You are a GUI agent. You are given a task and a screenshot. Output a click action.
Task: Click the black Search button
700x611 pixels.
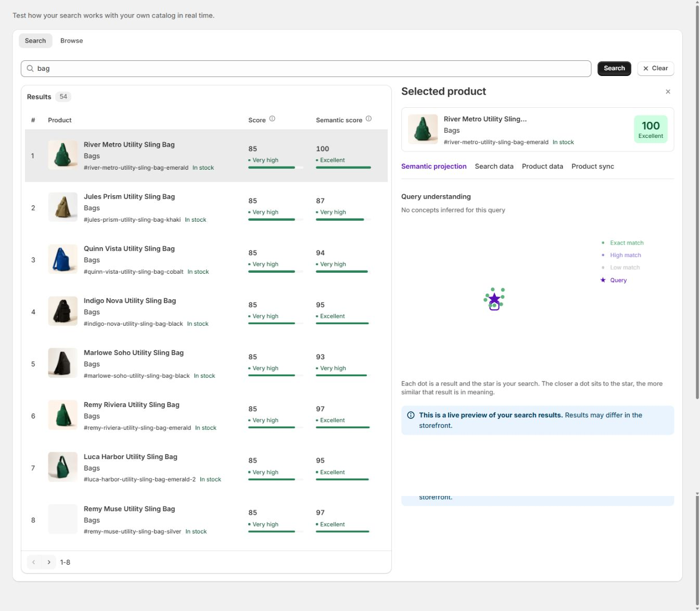pos(614,68)
